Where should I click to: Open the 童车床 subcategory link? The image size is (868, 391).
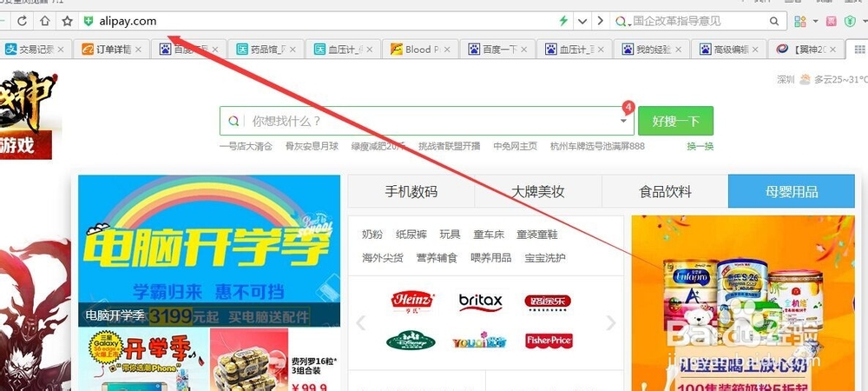(489, 235)
